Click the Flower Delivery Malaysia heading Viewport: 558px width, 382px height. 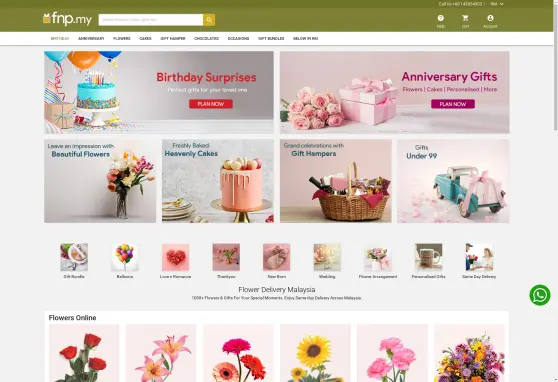(x=277, y=289)
